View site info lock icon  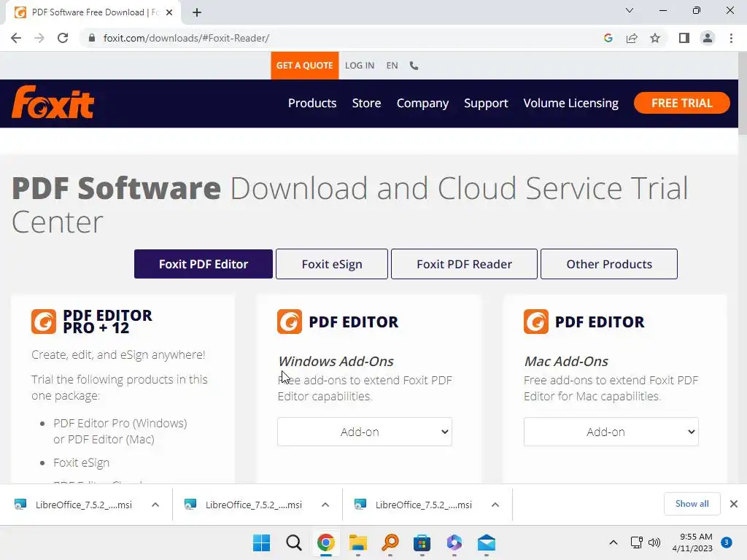[x=92, y=38]
